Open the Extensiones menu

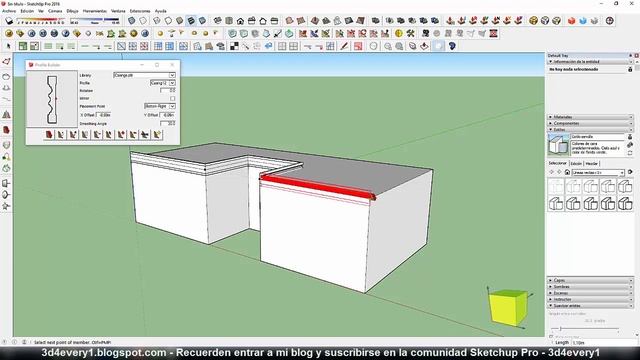(140, 11)
